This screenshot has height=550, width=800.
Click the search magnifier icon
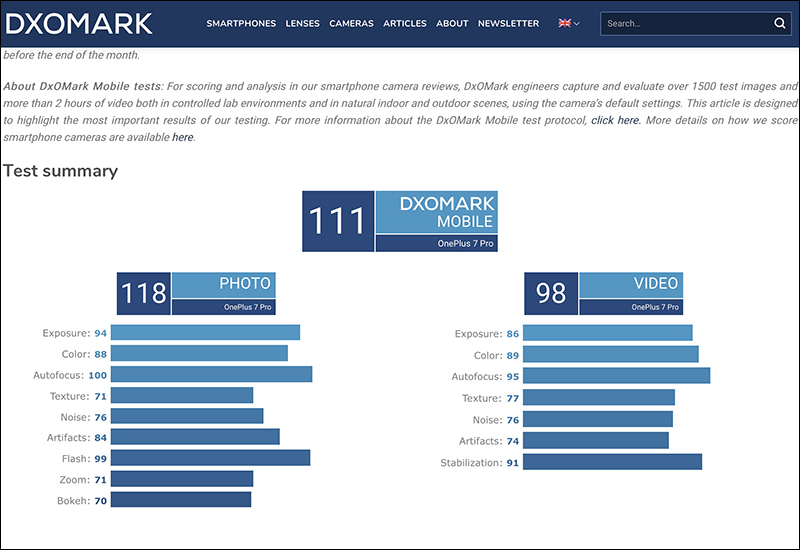780,23
